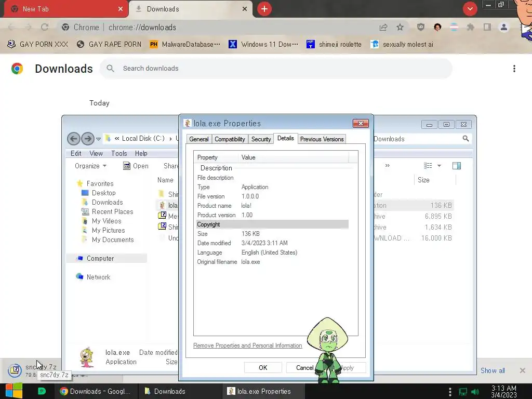Expand the tab search dropdown chevron
532x399 pixels.
tap(470, 9)
